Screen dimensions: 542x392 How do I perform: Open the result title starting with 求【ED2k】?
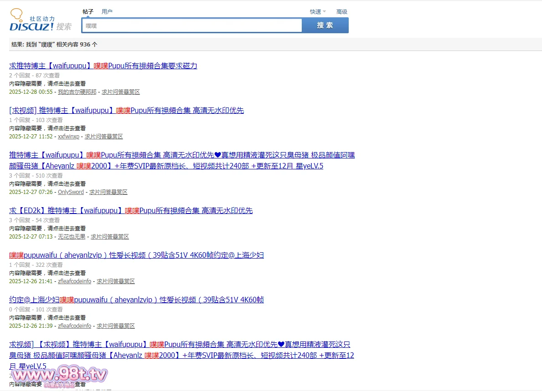(x=131, y=211)
